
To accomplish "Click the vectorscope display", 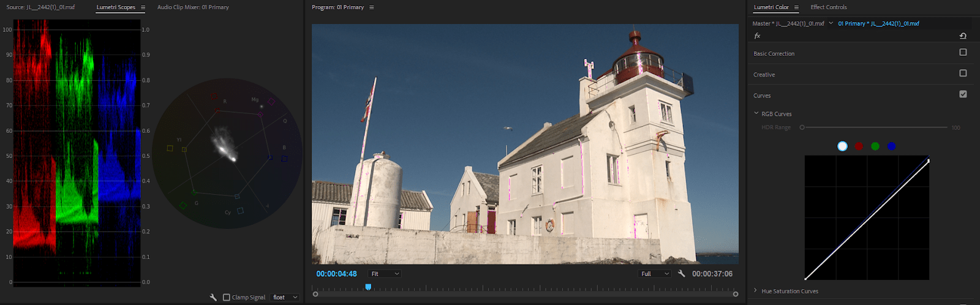I will 227,153.
